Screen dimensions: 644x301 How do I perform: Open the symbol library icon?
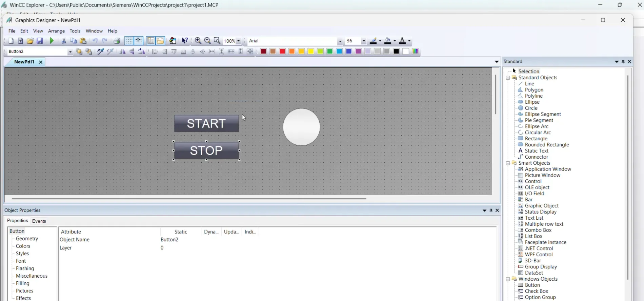tap(173, 41)
